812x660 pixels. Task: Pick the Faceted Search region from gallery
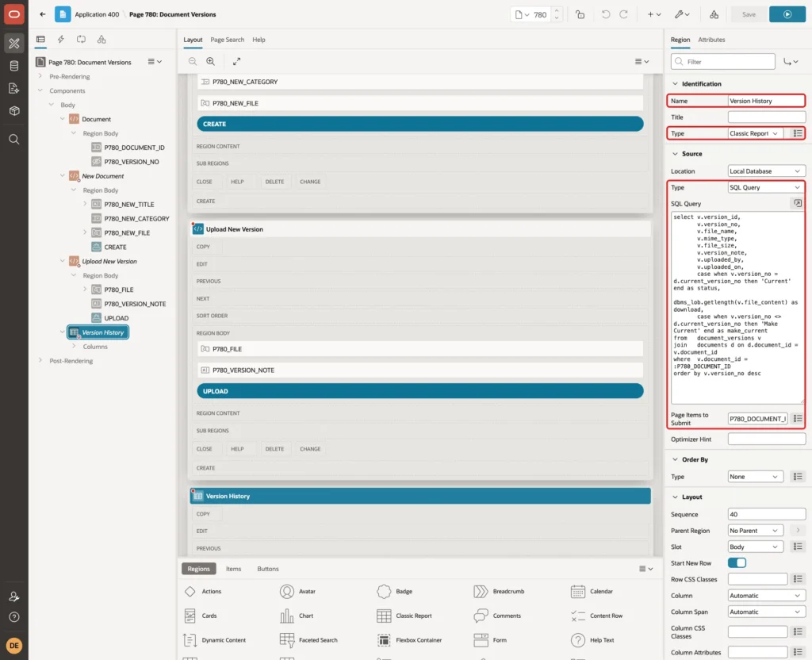point(308,640)
